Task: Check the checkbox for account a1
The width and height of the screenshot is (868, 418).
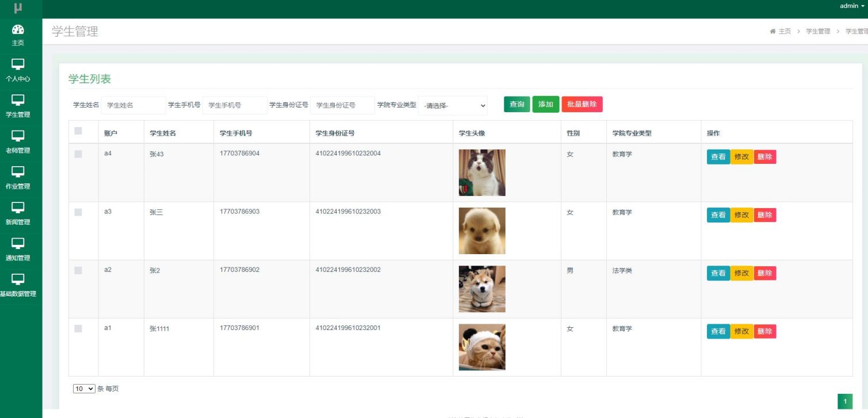Action: [78, 328]
